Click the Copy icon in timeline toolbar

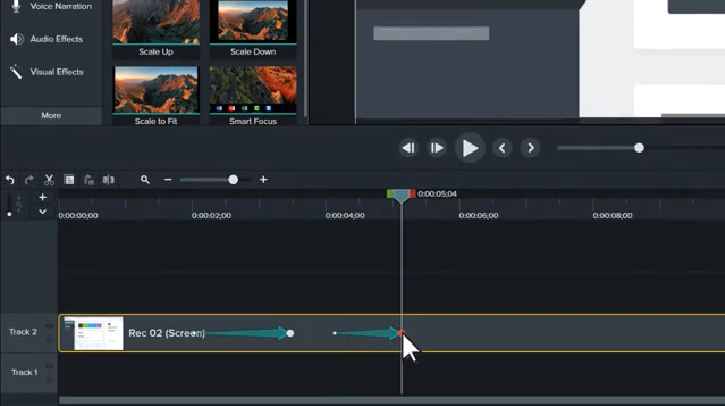[x=70, y=180]
